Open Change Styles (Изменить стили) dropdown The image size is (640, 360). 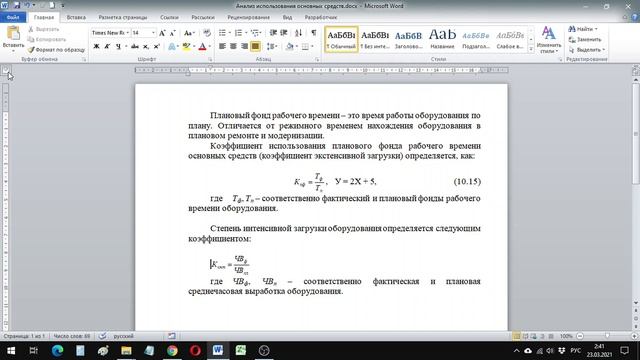pos(549,40)
